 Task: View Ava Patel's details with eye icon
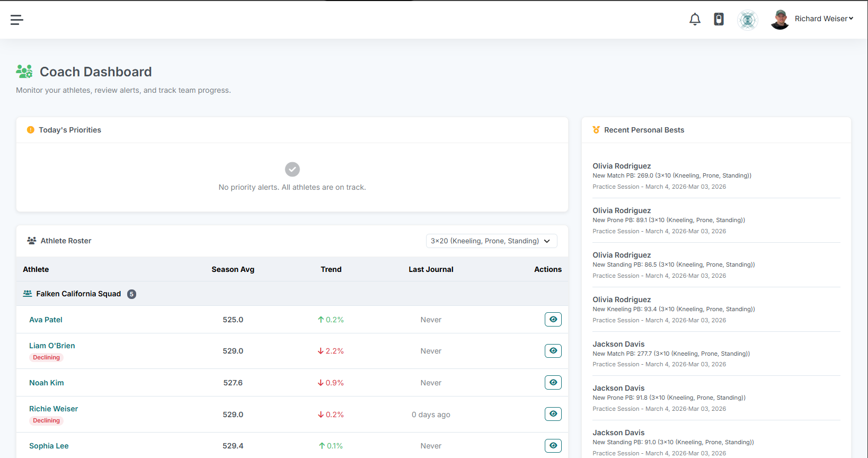(553, 320)
